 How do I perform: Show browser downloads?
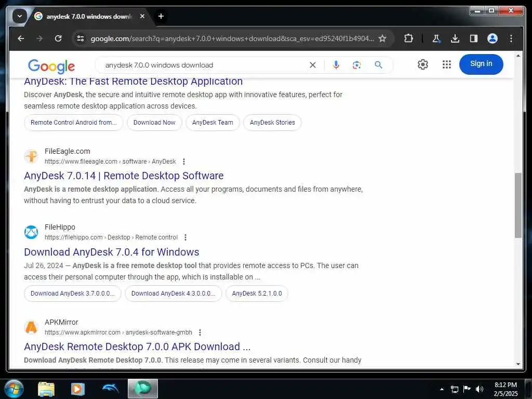pos(455,38)
